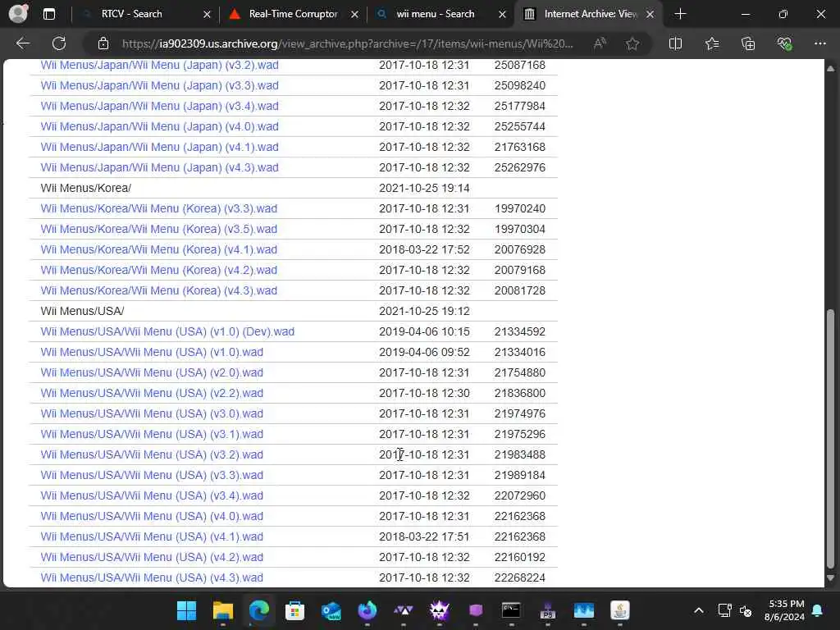Close the Real-Time Corruptor tab
This screenshot has height=630, width=840.
(354, 15)
